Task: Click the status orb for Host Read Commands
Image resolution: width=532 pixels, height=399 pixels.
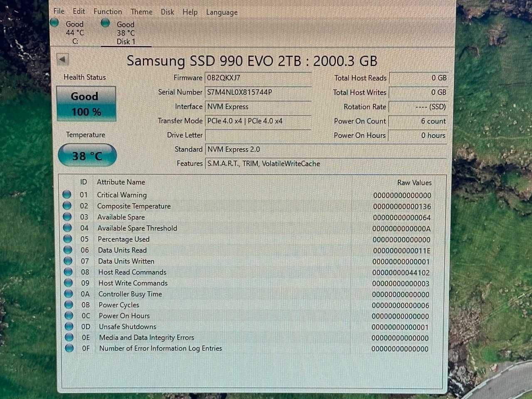Action: (68, 272)
